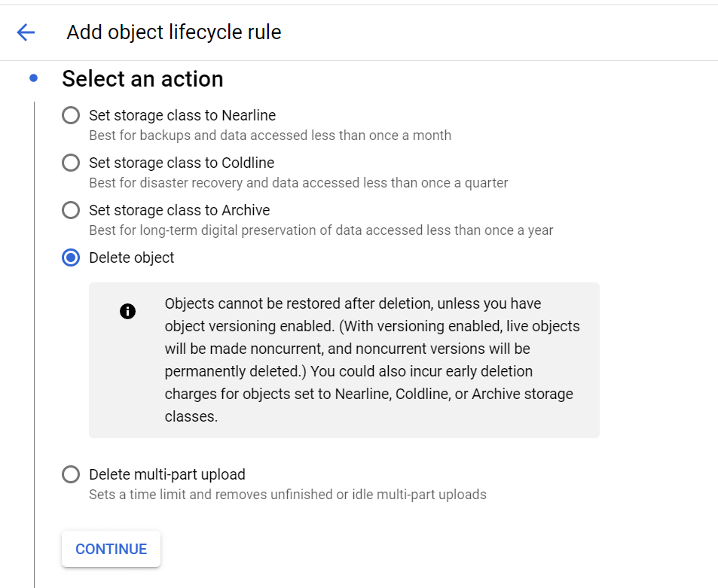Choose Delete multi-part upload action
The width and height of the screenshot is (718, 588).
pos(70,474)
